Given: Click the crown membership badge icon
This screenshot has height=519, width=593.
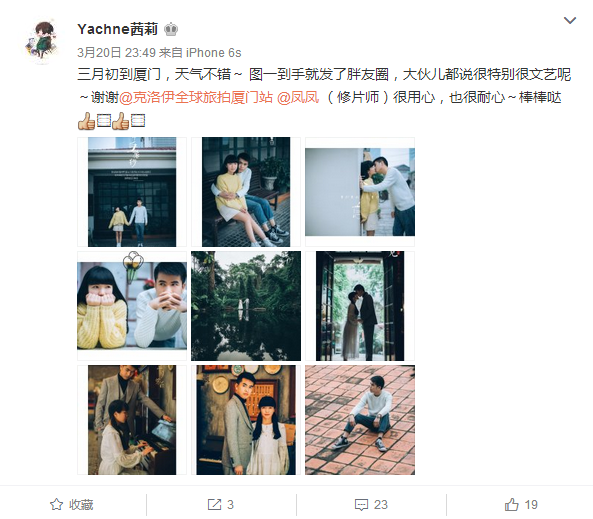Looking at the screenshot, I should (171, 29).
